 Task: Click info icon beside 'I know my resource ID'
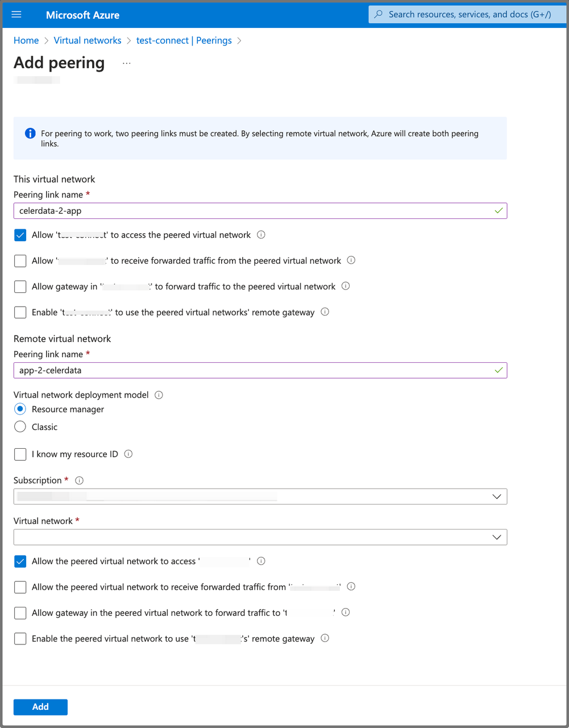tap(128, 454)
